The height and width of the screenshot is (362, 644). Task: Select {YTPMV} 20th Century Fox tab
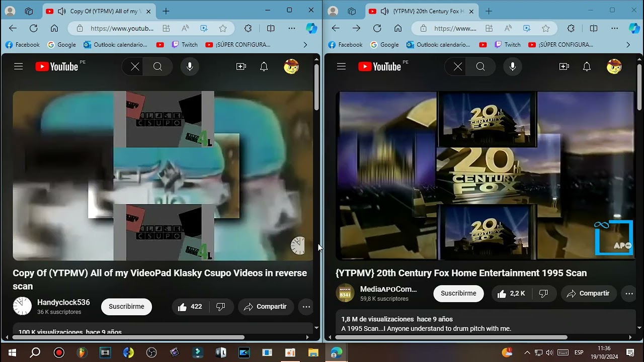(421, 11)
